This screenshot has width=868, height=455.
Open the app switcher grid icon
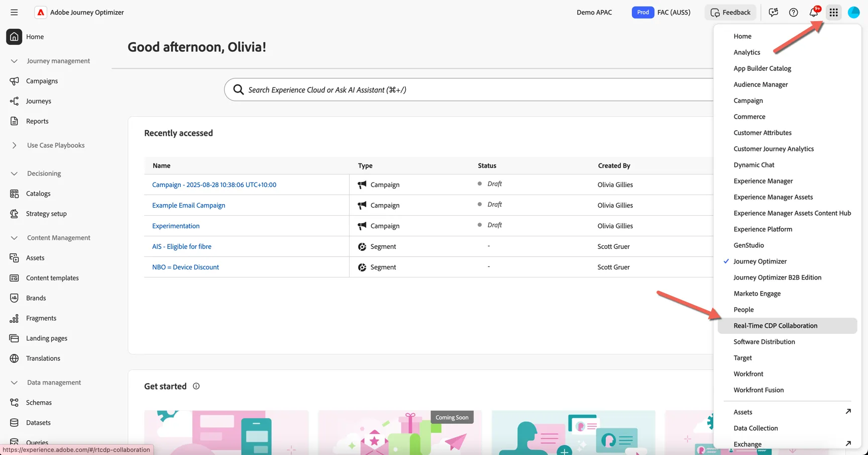coord(834,13)
